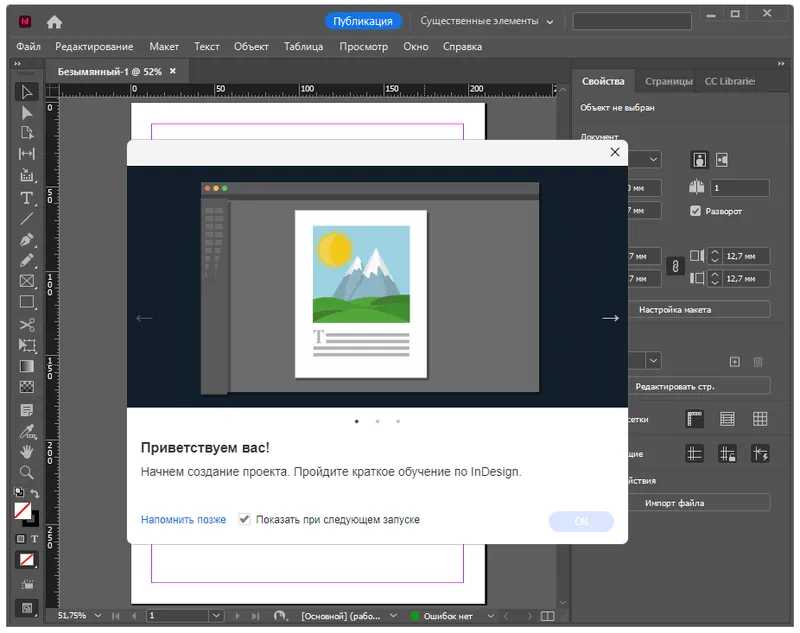
Task: Select the Zoom tool
Action: (27, 472)
